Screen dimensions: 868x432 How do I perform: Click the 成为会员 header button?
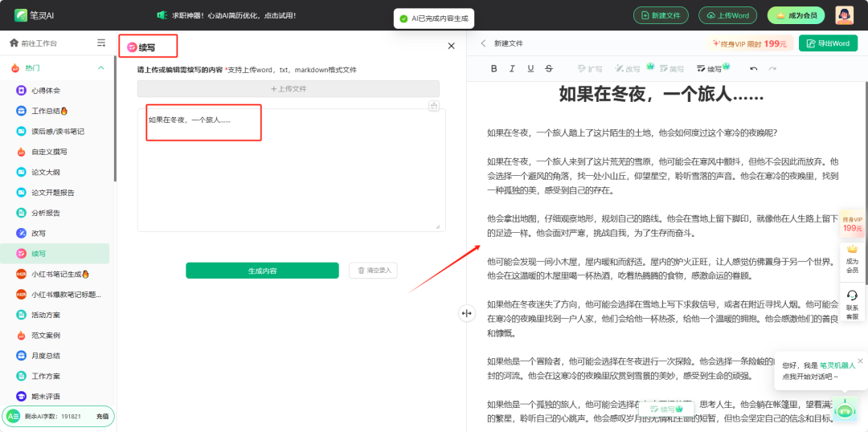796,15
